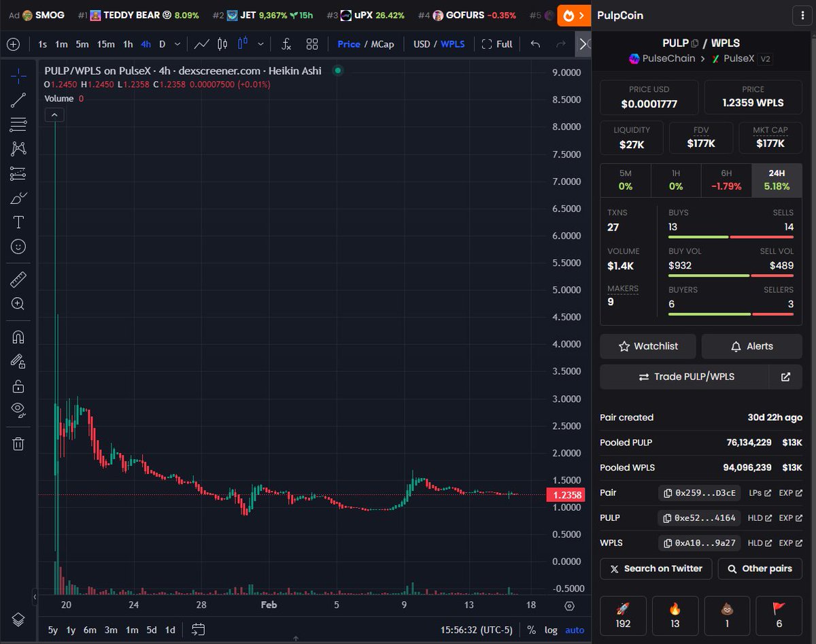Set up price Alerts

pos(751,346)
